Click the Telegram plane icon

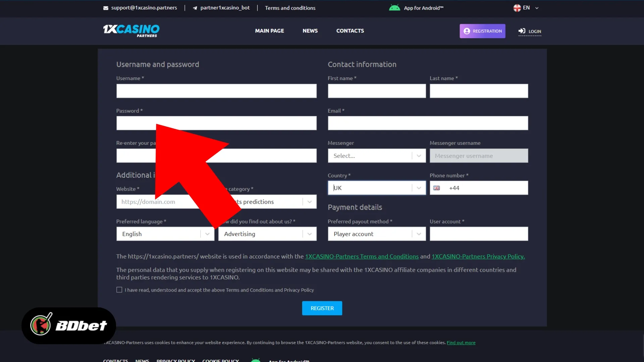(x=195, y=8)
